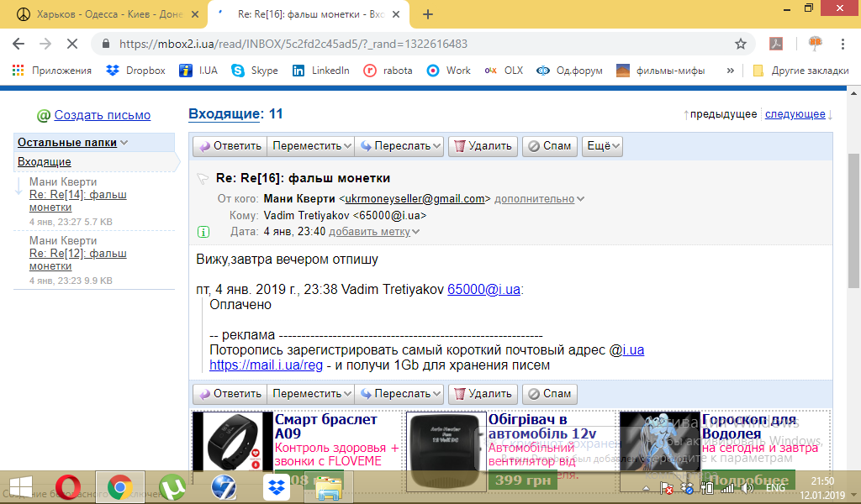This screenshot has height=504, width=861.
Task: Open the Ещё dropdown menu
Action: [602, 146]
